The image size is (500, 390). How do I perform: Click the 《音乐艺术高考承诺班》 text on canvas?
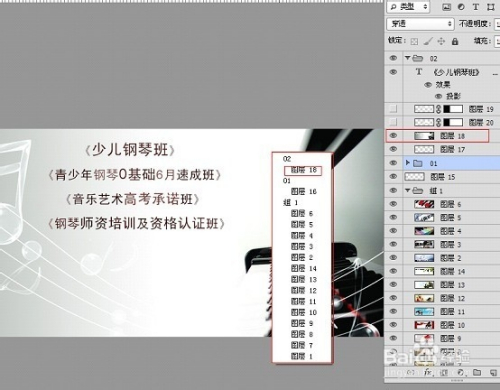pos(132,199)
